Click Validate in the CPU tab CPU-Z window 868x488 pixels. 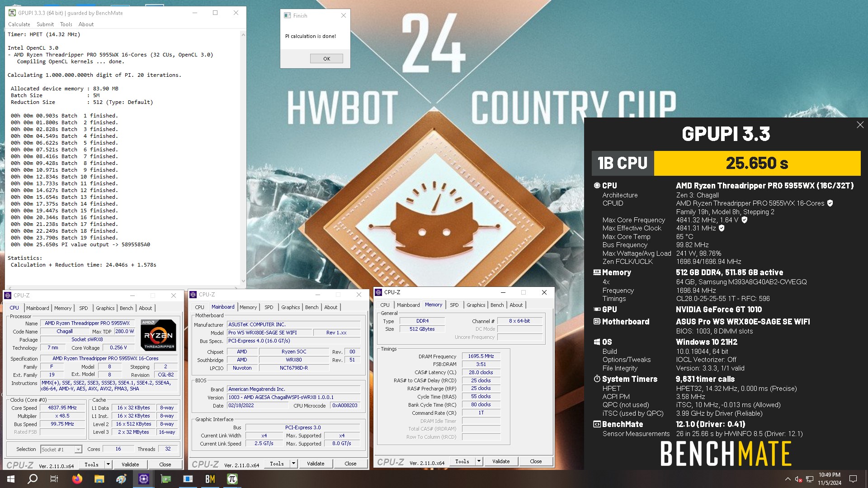(130, 464)
